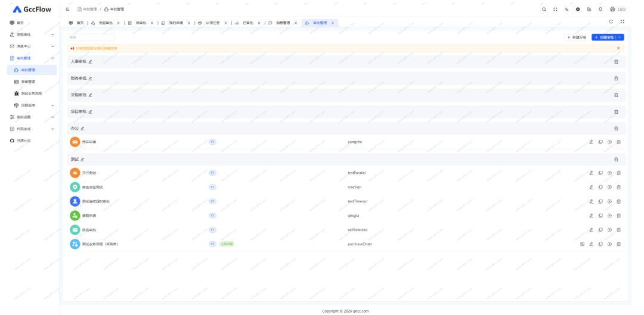Focus the search input above the groups

click(x=91, y=38)
